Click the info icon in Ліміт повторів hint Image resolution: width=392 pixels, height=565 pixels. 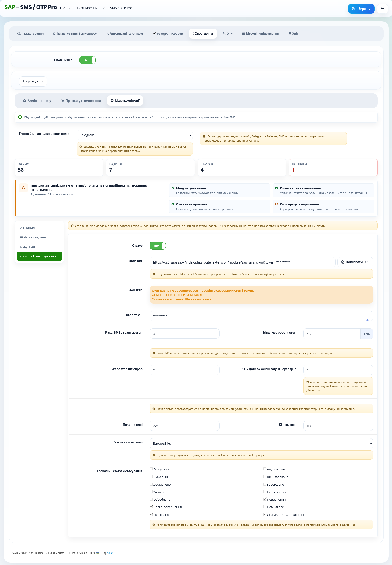point(154,409)
